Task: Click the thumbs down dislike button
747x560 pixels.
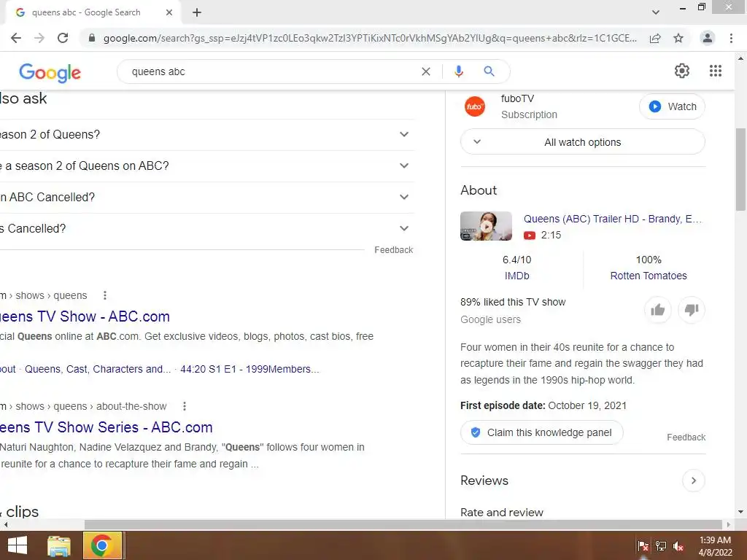Action: (692, 310)
